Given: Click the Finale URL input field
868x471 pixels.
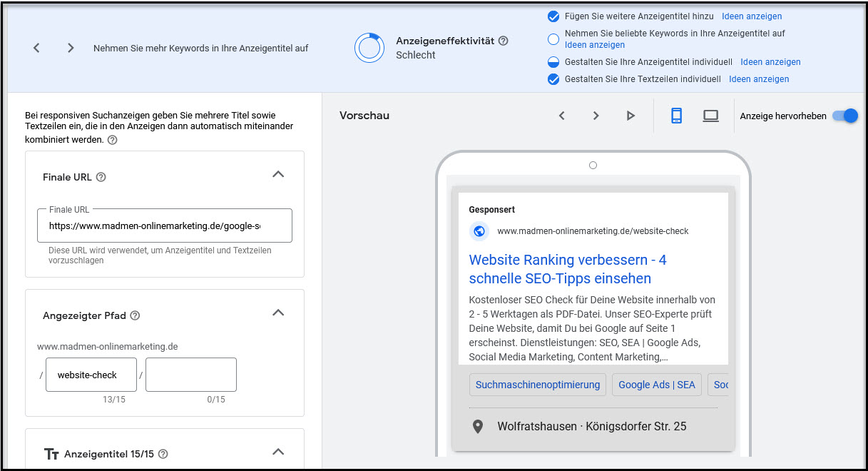Looking at the screenshot, I should pyautogui.click(x=165, y=226).
